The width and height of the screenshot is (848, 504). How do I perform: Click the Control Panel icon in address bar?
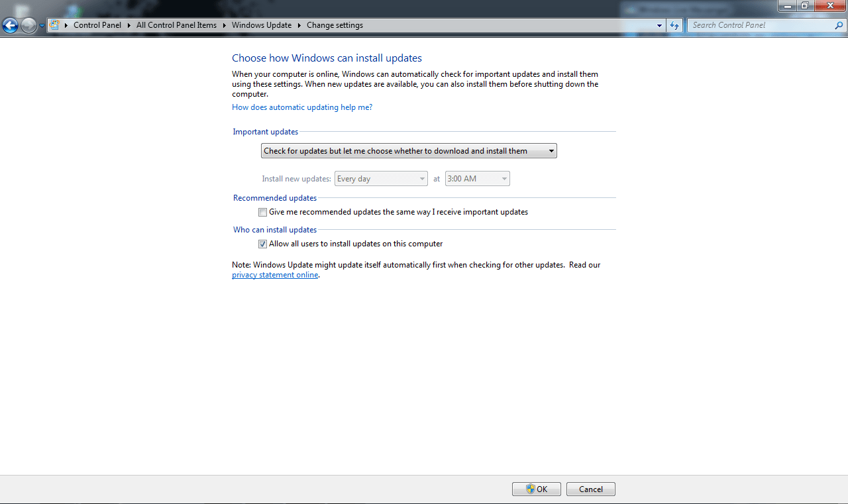tap(55, 25)
